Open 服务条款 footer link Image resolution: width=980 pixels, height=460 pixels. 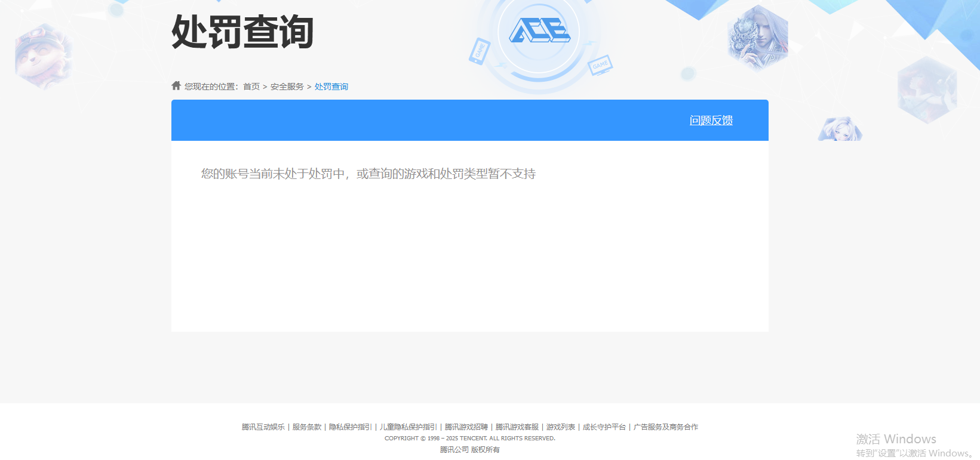point(307,427)
